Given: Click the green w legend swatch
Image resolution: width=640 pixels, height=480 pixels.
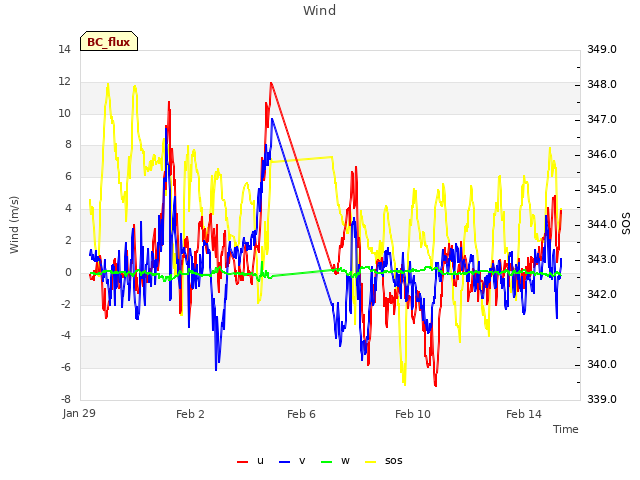Looking at the screenshot, I should click(x=327, y=462).
